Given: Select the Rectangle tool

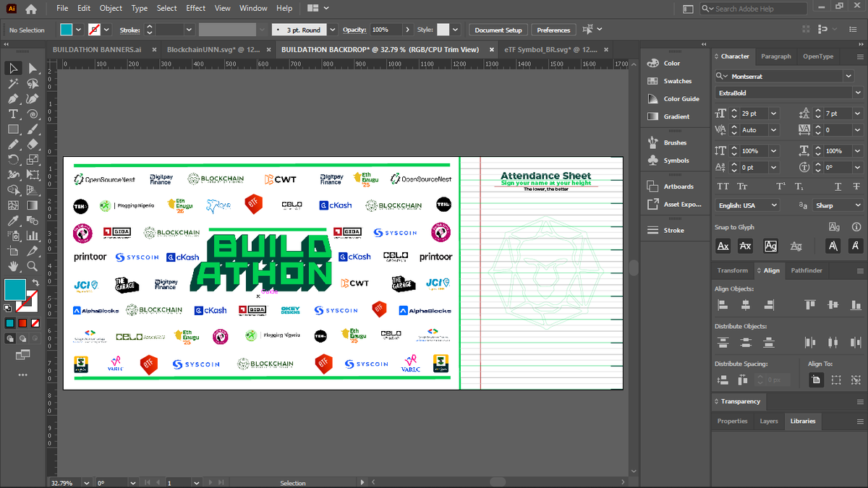Looking at the screenshot, I should click(13, 129).
